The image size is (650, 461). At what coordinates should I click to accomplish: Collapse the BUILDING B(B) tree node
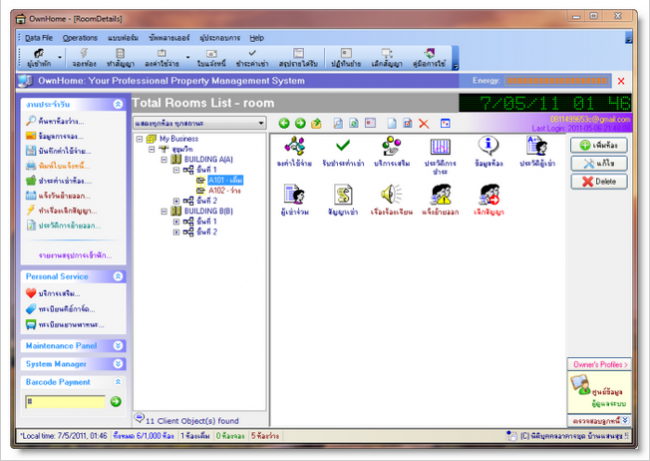pos(164,211)
